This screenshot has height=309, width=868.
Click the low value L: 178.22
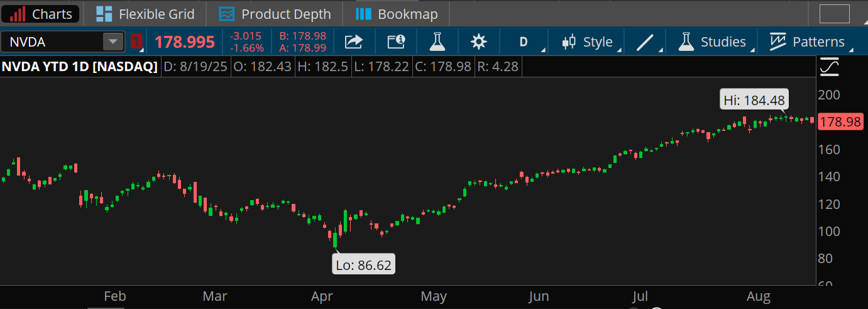[x=381, y=66]
